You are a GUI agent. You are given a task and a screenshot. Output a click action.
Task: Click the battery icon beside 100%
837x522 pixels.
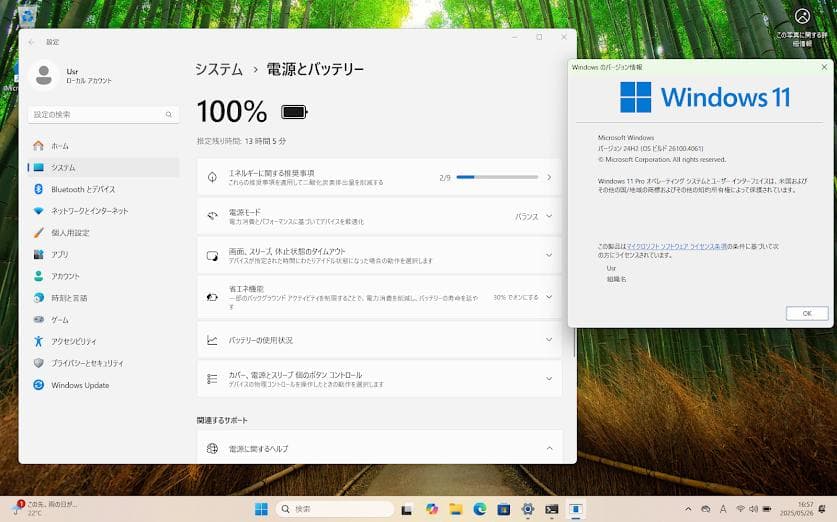click(294, 112)
